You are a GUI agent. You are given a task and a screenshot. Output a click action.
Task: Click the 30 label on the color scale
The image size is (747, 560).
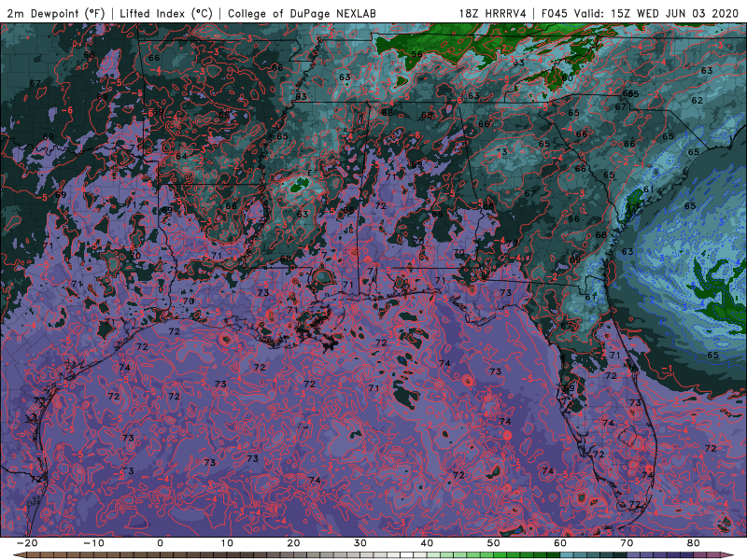coord(360,543)
